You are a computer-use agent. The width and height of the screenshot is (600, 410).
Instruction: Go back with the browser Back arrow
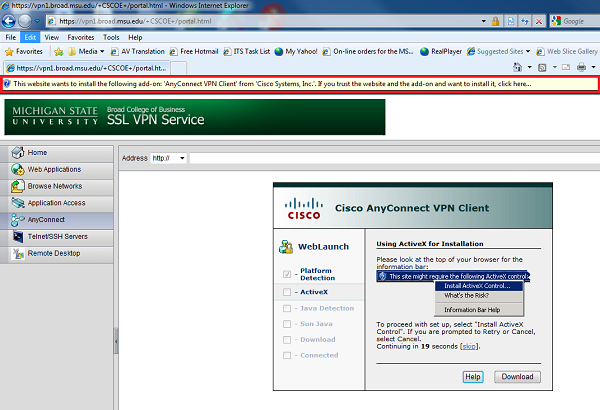(8, 21)
